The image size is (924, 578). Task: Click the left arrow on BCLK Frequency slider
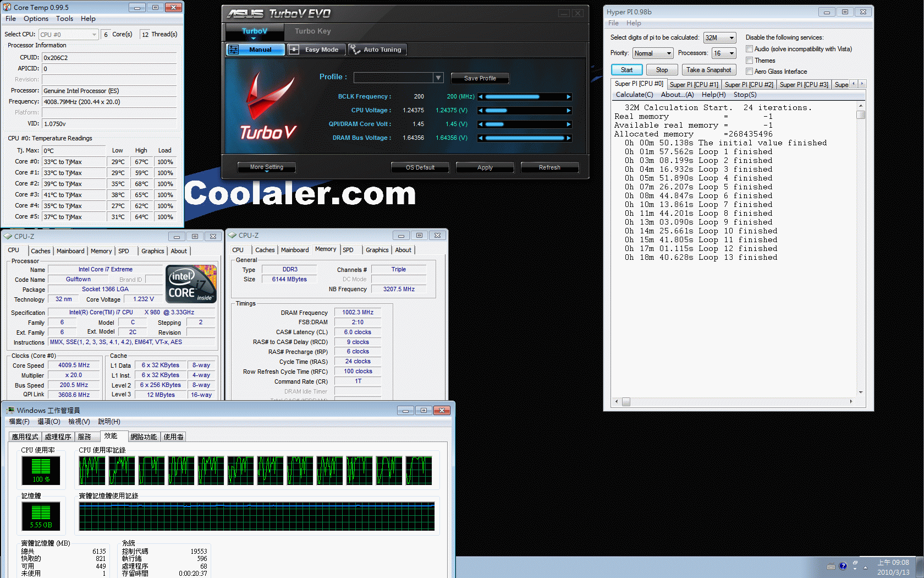481,97
